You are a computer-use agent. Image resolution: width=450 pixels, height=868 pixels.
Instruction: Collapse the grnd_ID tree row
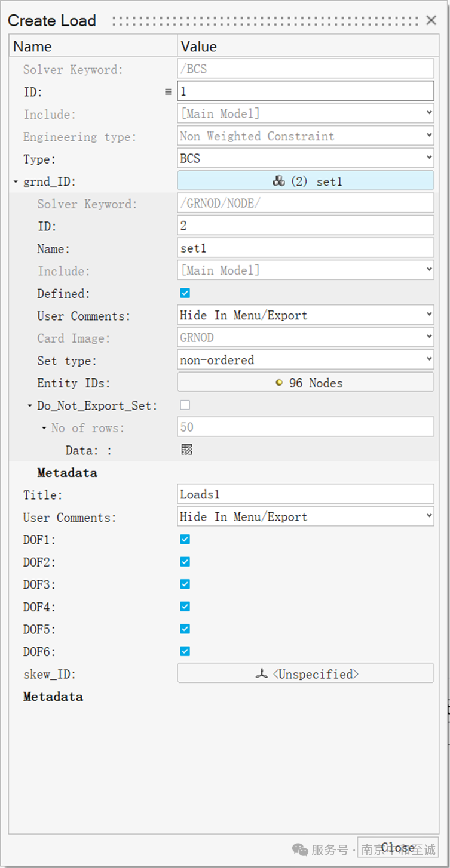[16, 181]
